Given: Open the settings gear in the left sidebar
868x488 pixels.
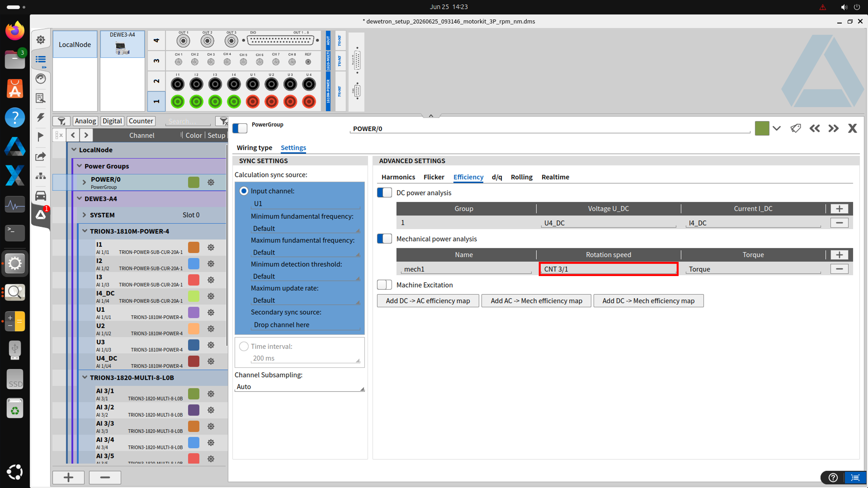Looking at the screenshot, I should click(x=40, y=40).
